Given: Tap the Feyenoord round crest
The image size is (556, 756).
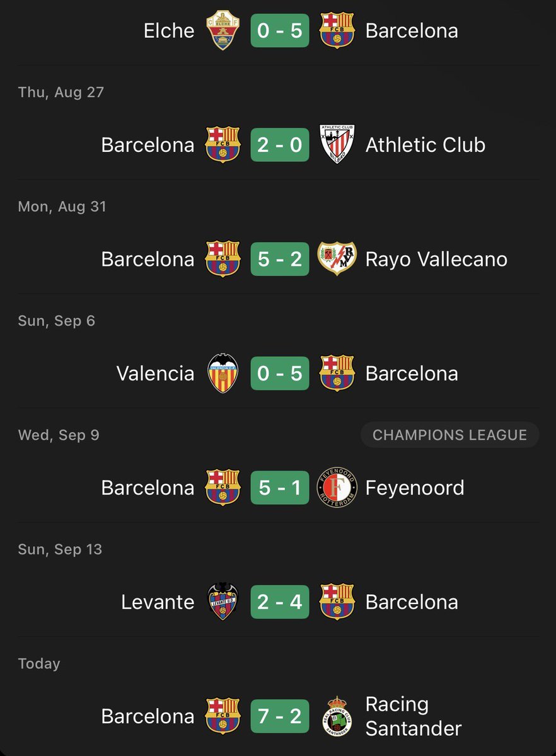Looking at the screenshot, I should [x=337, y=488].
